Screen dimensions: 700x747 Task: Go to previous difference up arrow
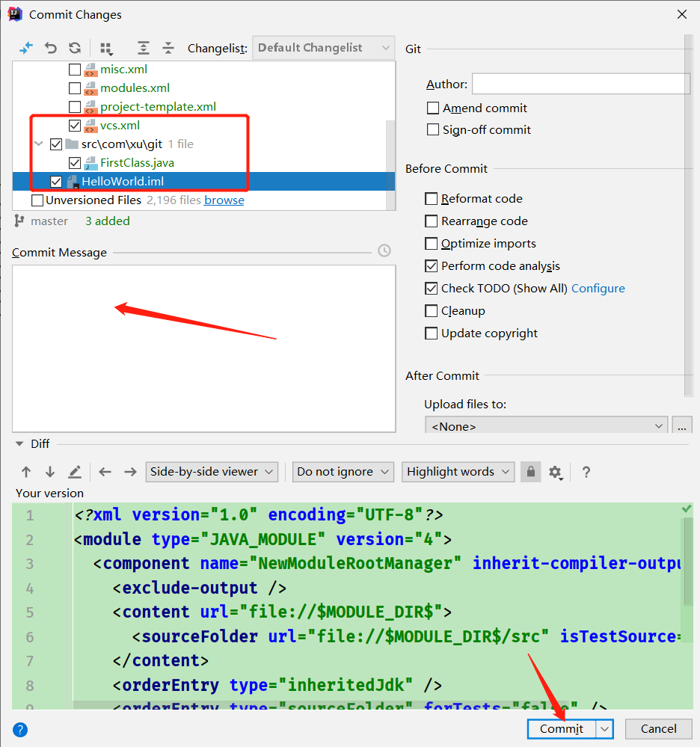pos(26,472)
